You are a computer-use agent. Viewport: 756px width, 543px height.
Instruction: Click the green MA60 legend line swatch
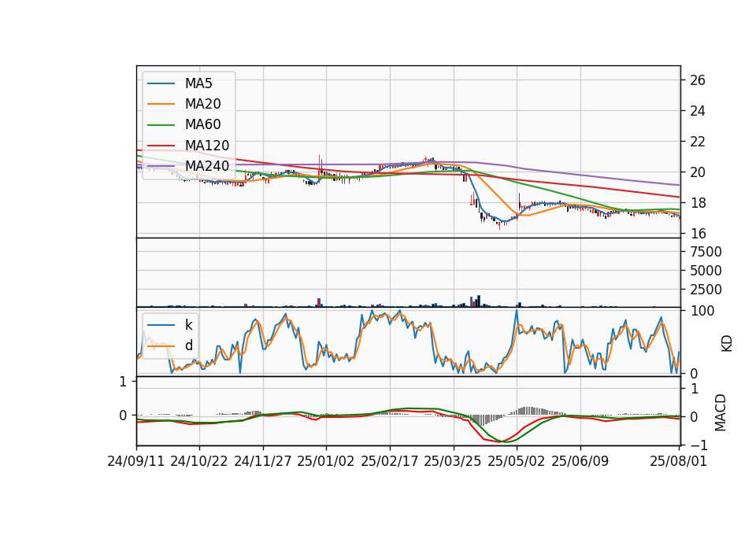click(161, 125)
